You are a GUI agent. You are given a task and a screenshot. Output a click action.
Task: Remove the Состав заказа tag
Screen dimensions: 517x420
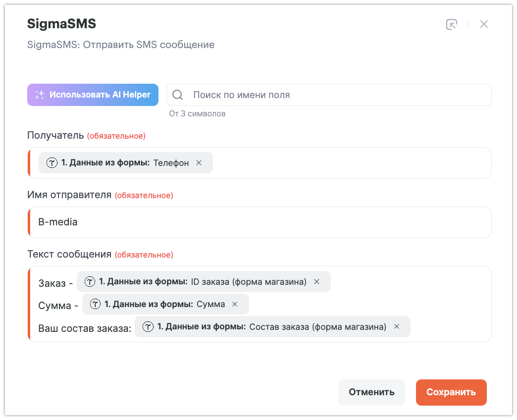click(x=397, y=327)
